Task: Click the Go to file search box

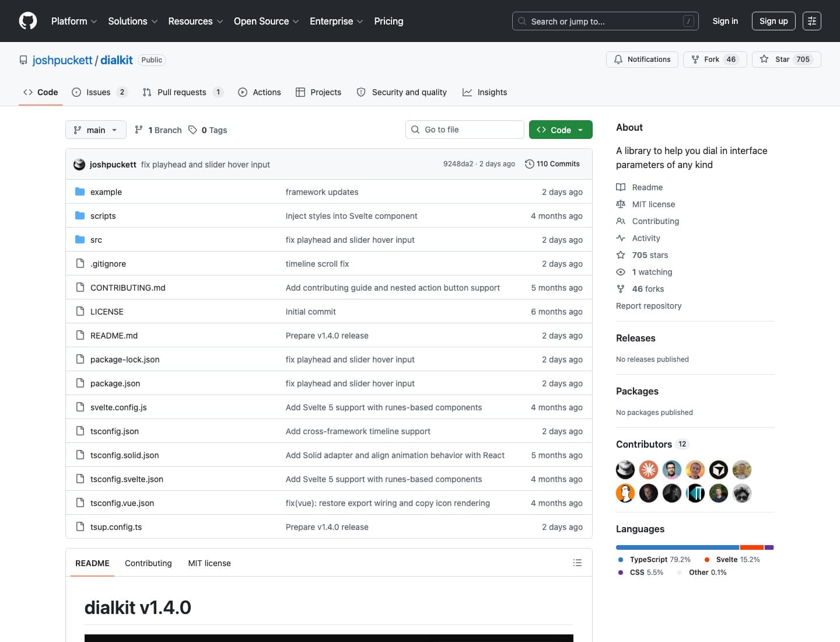Action: (465, 130)
